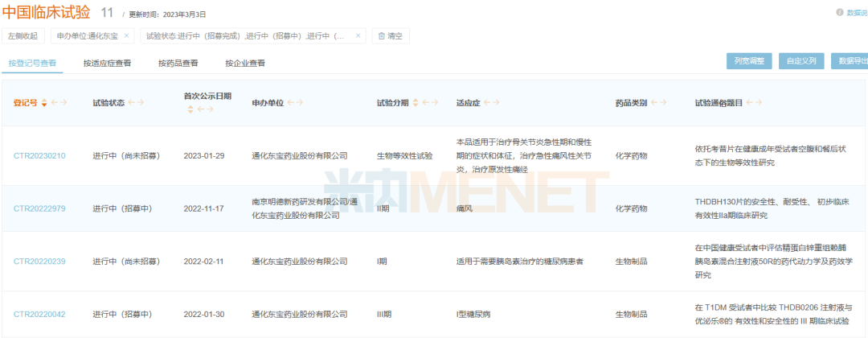
Task: Open trial record CTR20230210
Action: [x=39, y=156]
